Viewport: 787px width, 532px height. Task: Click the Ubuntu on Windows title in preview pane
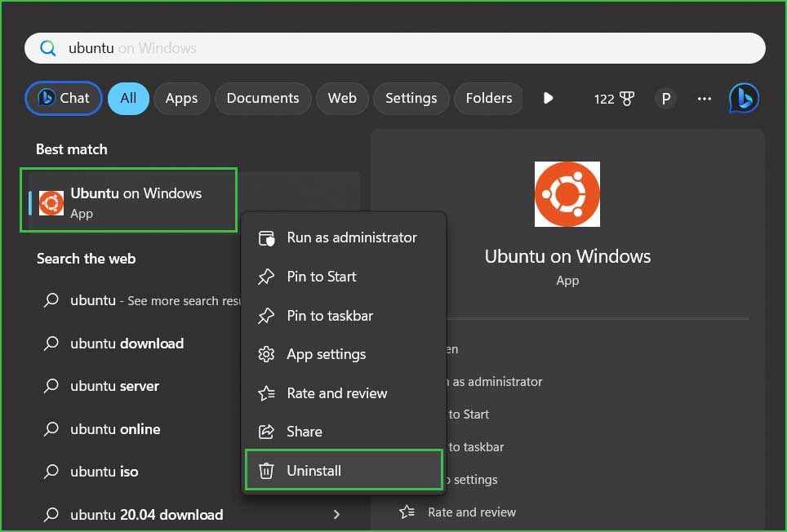tap(567, 257)
